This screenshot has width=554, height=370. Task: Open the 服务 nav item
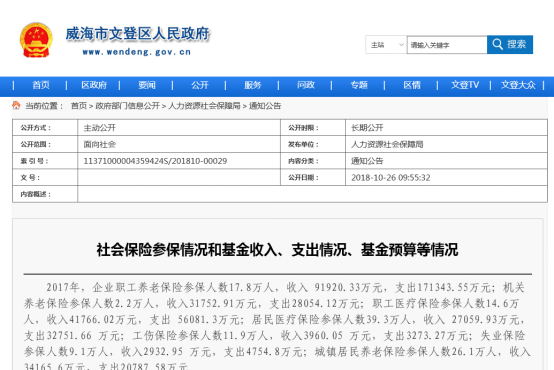[x=253, y=85]
